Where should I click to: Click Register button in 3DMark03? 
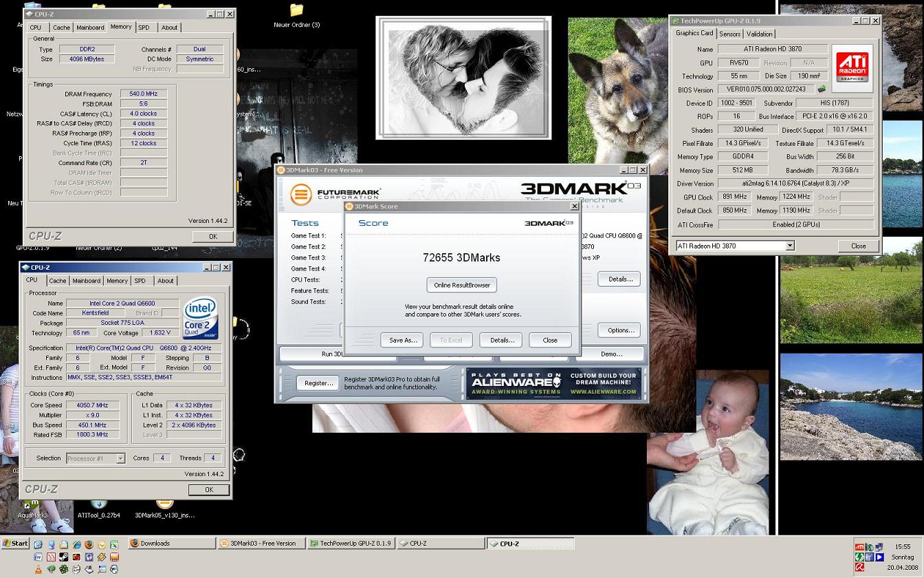click(318, 383)
